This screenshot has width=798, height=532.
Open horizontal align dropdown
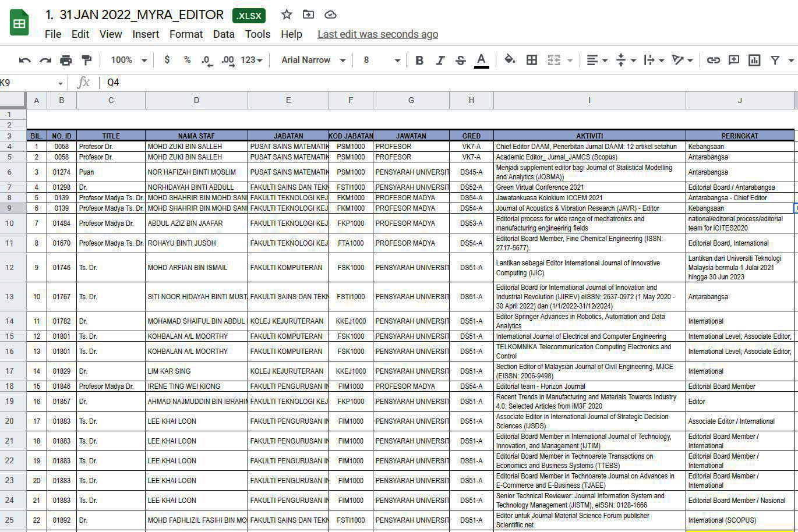pos(597,60)
